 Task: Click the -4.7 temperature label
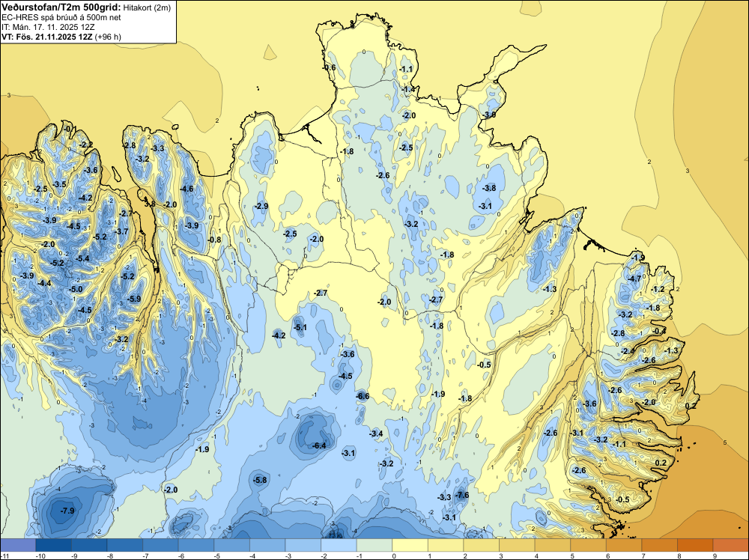[635, 279]
